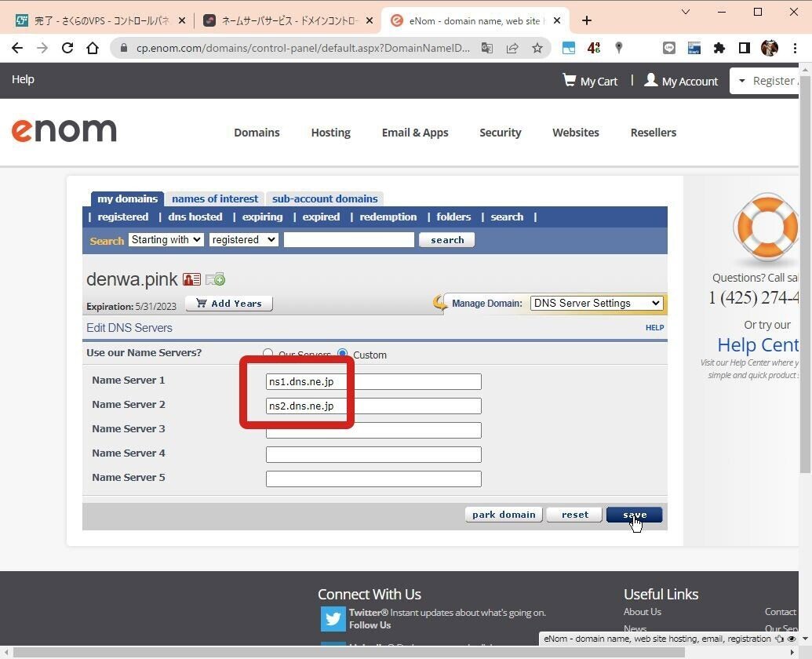This screenshot has width=812, height=659.
Task: Click the expiring domains link
Action: [263, 217]
